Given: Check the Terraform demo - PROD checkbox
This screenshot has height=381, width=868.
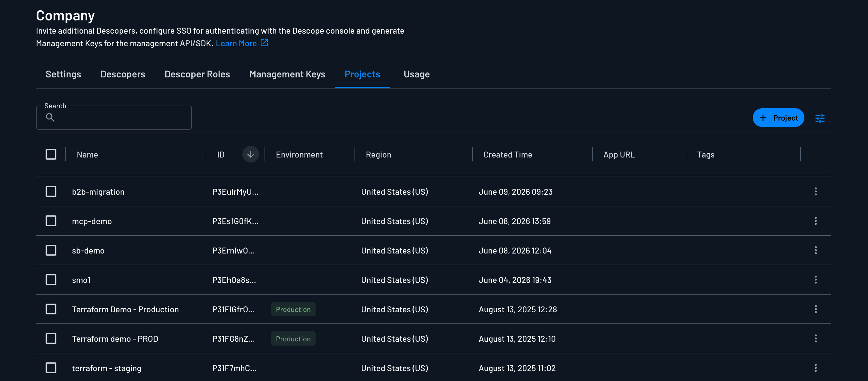Looking at the screenshot, I should tap(51, 338).
